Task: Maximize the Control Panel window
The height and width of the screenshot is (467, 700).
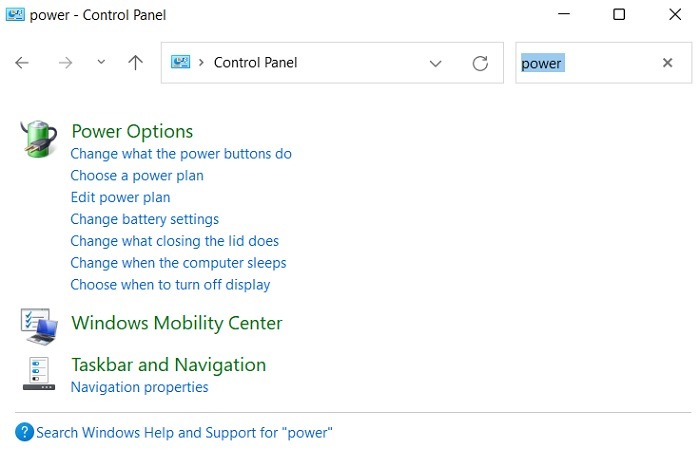Action: [x=619, y=15]
